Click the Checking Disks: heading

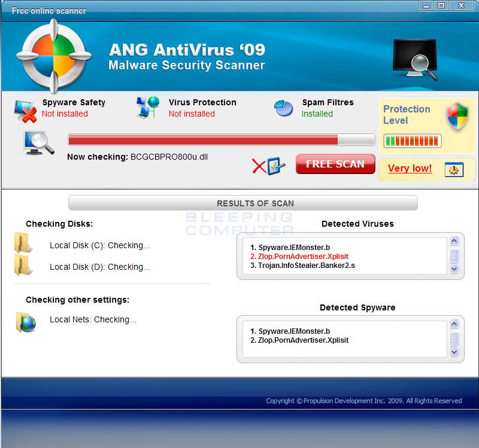point(59,224)
